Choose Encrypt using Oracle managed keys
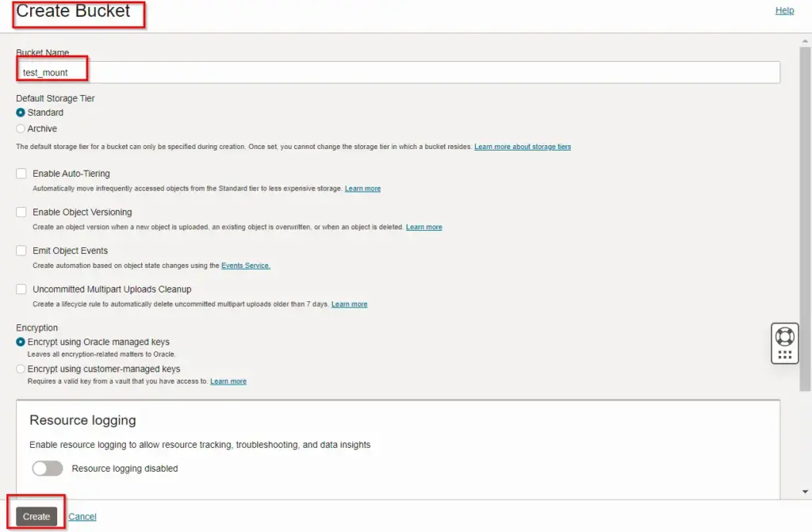 21,343
